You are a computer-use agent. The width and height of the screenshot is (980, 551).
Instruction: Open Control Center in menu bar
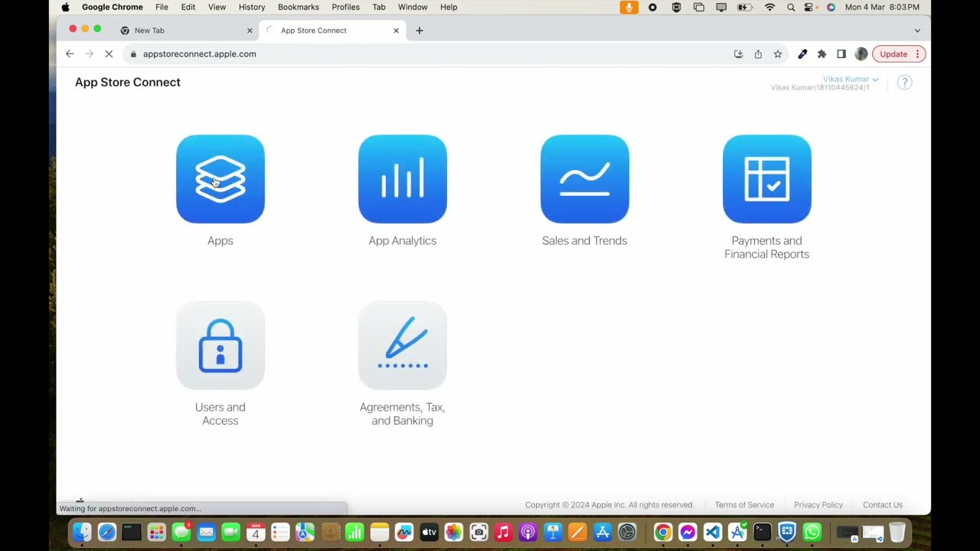click(809, 7)
